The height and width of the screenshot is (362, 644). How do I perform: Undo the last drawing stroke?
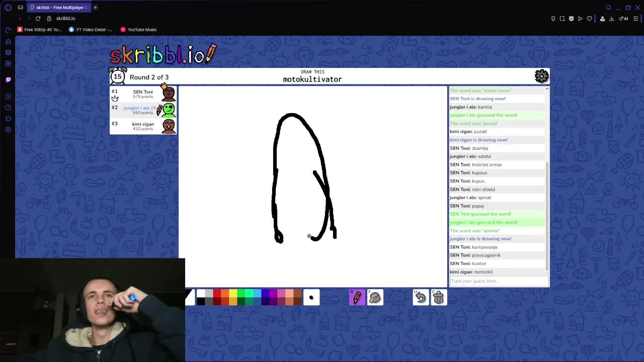(420, 298)
